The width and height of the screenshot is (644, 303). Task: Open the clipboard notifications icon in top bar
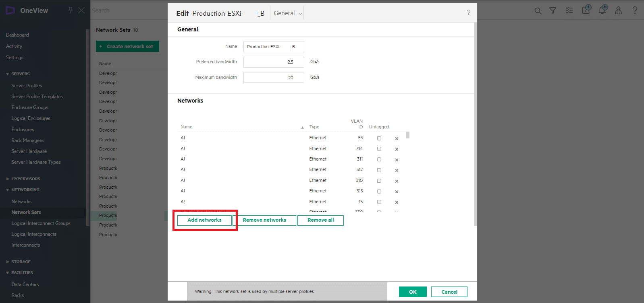pos(586,10)
